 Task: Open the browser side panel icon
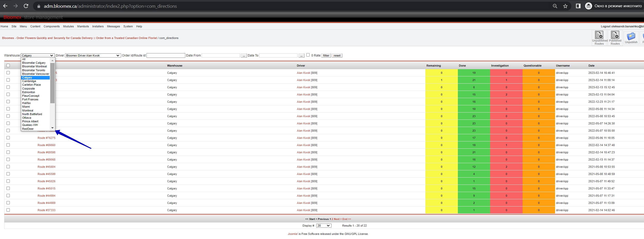pyautogui.click(x=578, y=6)
